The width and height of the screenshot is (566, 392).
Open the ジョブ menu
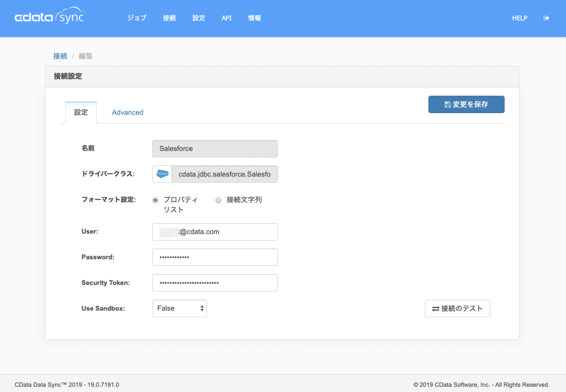click(137, 18)
